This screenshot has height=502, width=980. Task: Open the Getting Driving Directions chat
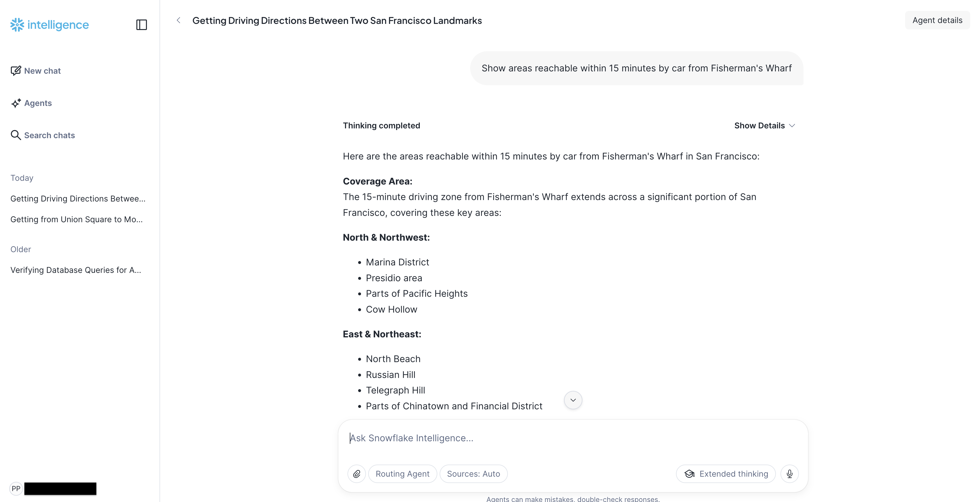pos(78,199)
